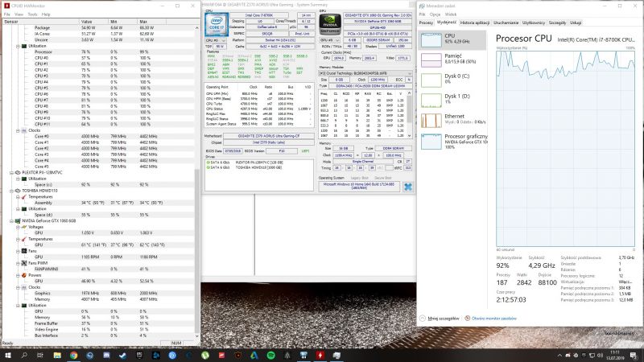
Task: Open Discord from the taskbar
Action: 106,356
